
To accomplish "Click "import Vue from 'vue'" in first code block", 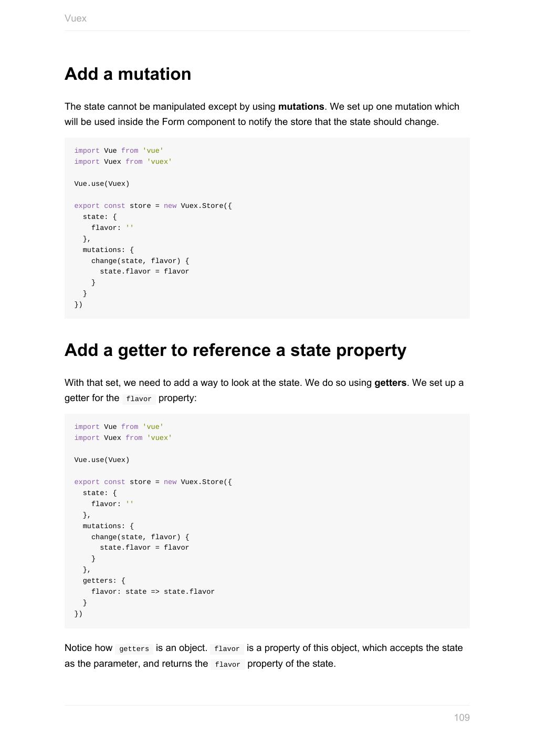I will click(119, 151).
